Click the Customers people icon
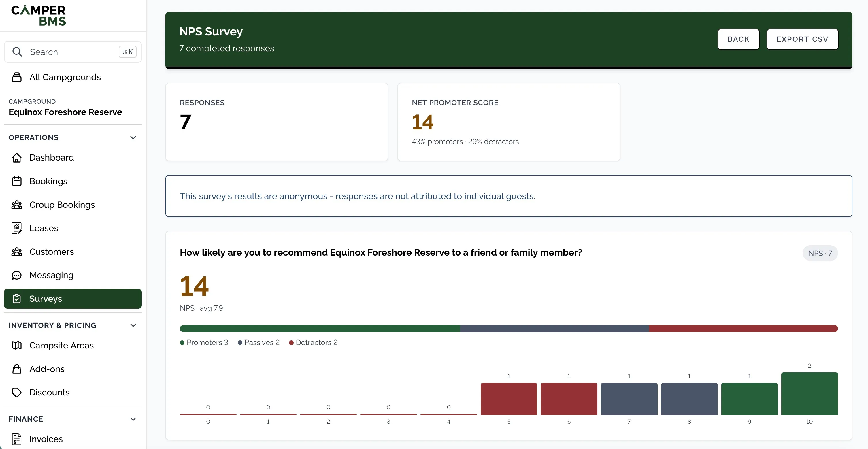This screenshot has height=449, width=868. [x=16, y=252]
